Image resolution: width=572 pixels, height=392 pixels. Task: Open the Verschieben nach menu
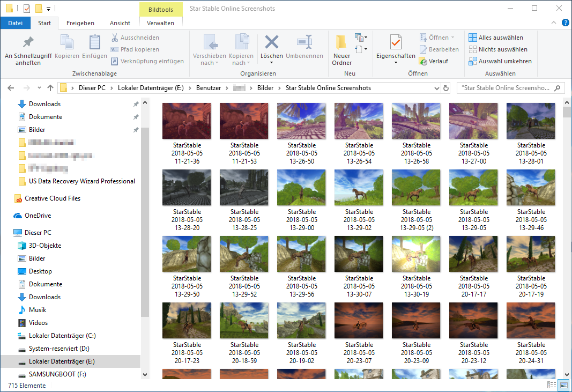click(x=210, y=50)
